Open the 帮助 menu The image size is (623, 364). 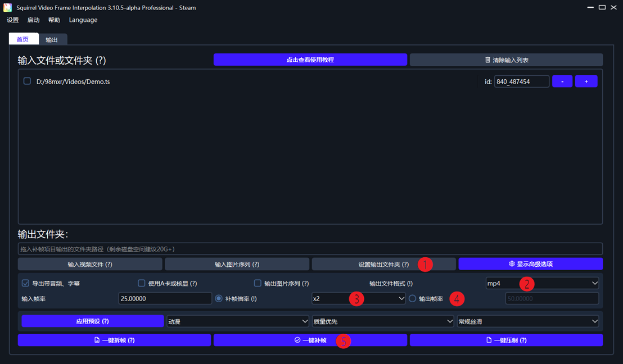tap(54, 20)
